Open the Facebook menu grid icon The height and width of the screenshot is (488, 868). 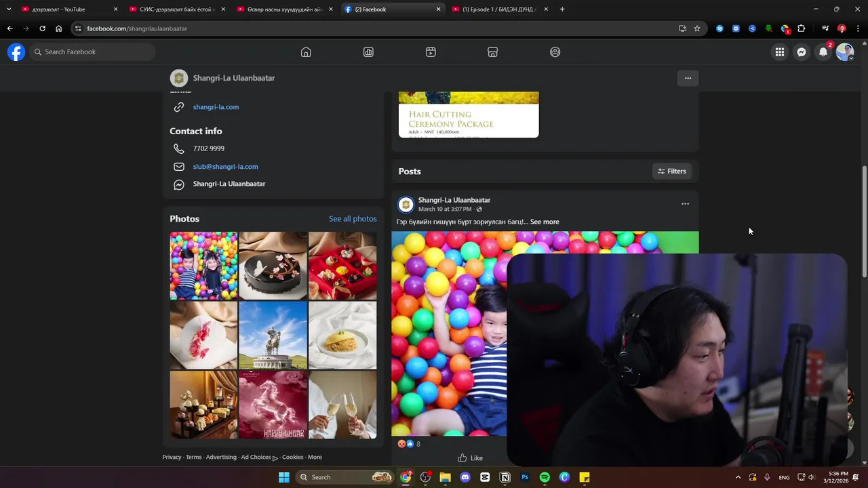[780, 52]
